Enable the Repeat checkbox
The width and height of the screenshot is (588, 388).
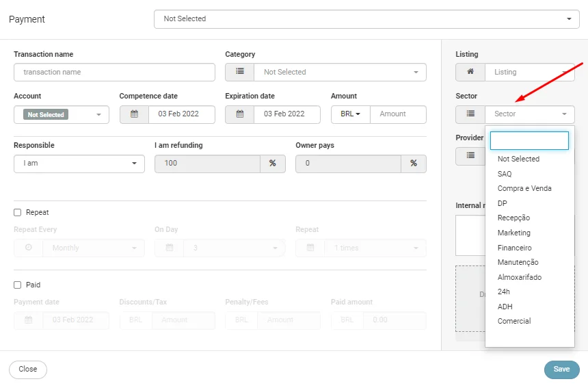point(18,212)
